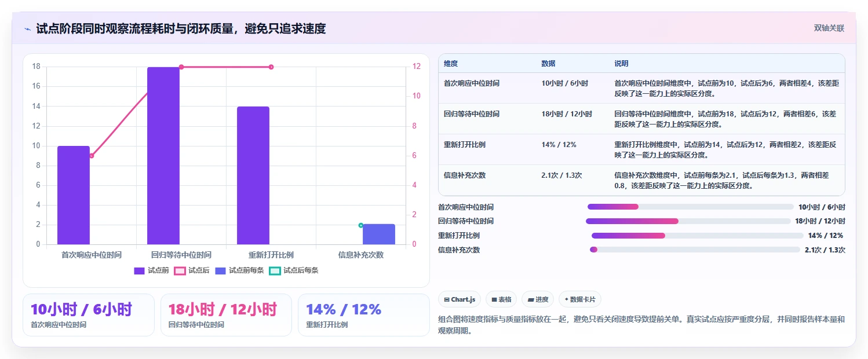868x359 pixels.
Task: Click the 维度 table column header
Action: tap(451, 64)
